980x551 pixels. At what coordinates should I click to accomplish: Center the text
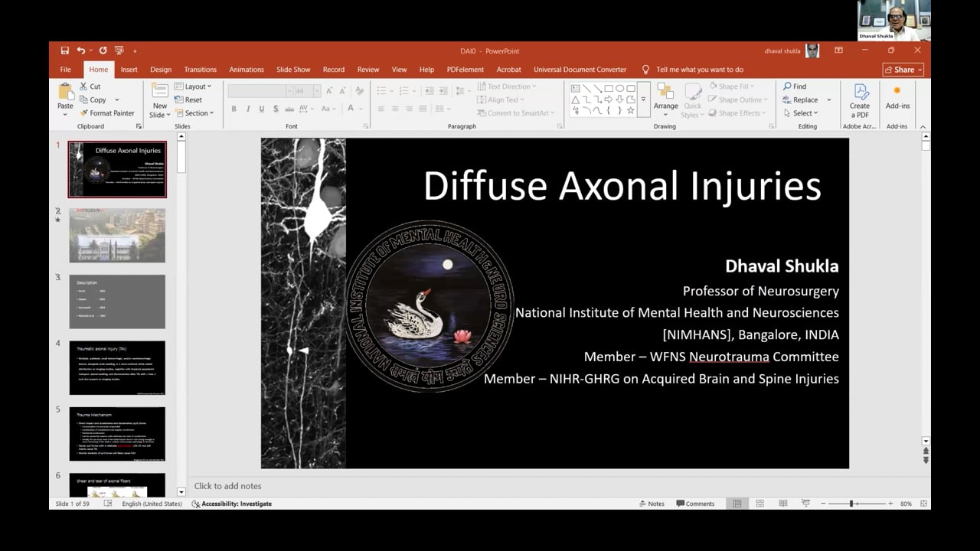(395, 109)
